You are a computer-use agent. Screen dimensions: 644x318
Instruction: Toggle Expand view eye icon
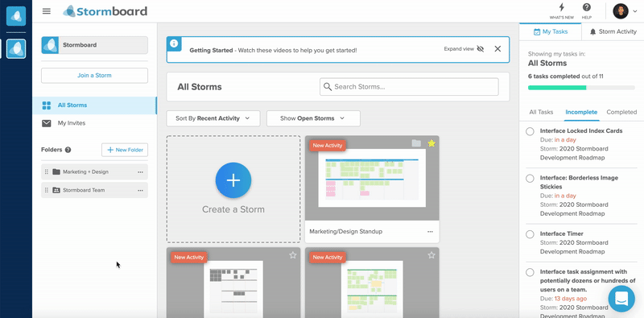click(481, 49)
